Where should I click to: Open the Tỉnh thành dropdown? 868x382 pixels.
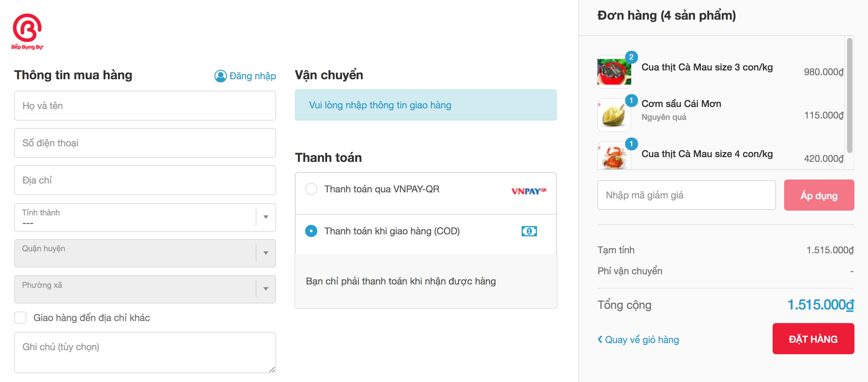click(145, 217)
